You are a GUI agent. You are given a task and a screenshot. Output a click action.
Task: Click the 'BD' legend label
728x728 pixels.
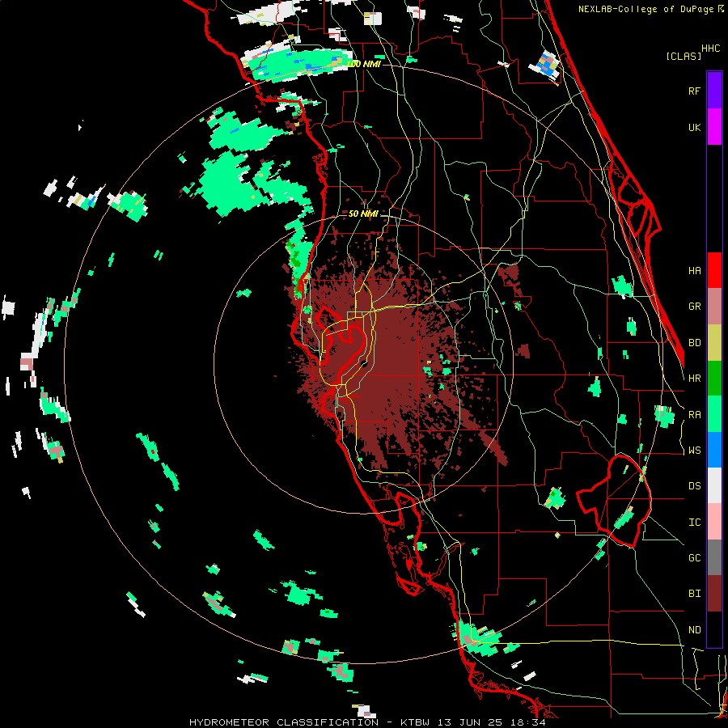point(694,343)
